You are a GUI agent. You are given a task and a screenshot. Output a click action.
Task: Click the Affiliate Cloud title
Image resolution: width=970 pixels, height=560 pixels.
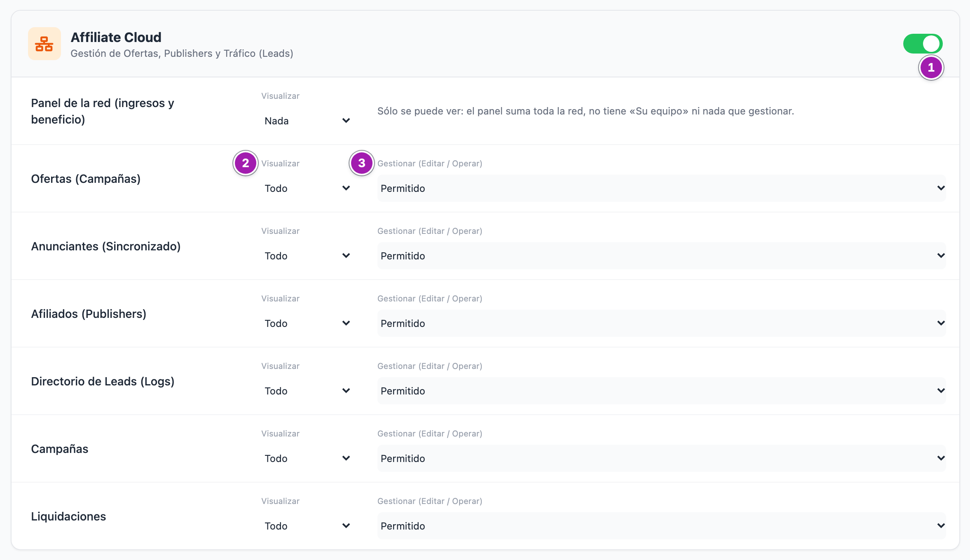116,37
